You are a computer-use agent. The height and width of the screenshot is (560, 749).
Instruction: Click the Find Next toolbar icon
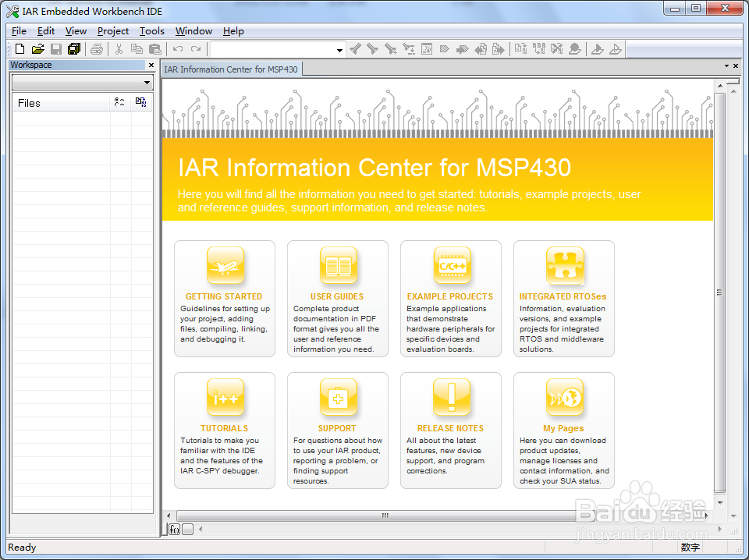(373, 48)
